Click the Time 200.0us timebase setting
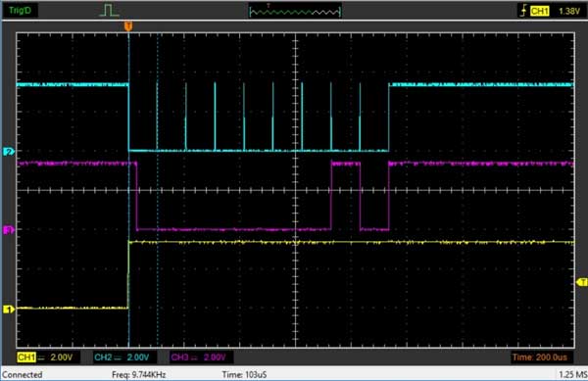The image size is (588, 381). tap(540, 357)
